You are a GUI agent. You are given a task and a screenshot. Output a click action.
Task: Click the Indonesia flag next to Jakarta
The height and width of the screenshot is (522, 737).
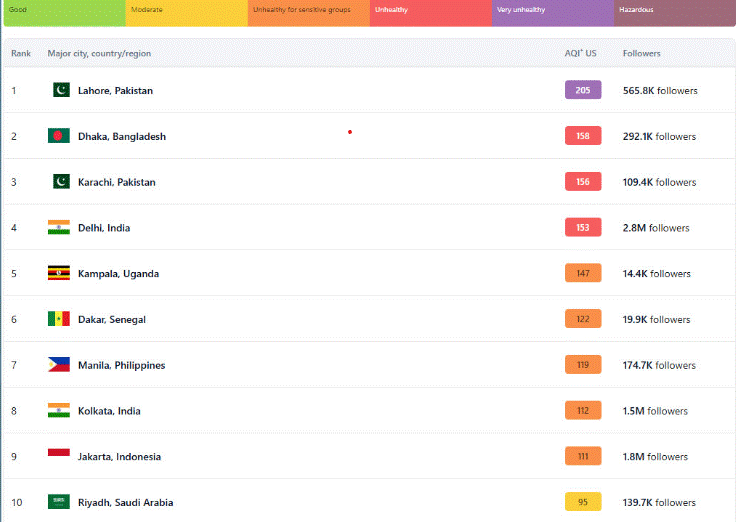coord(59,456)
